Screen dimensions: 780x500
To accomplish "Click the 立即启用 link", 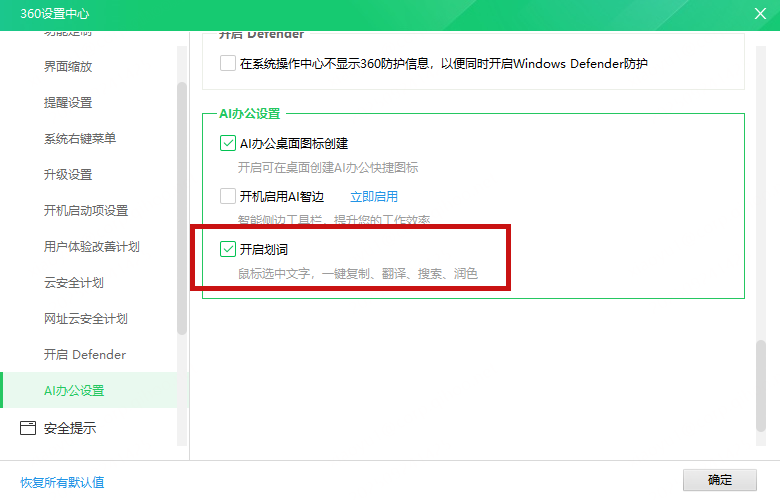I will [x=373, y=196].
